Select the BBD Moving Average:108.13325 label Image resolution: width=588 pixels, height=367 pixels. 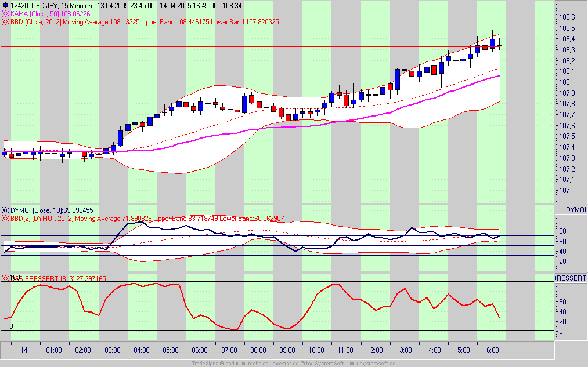101,22
